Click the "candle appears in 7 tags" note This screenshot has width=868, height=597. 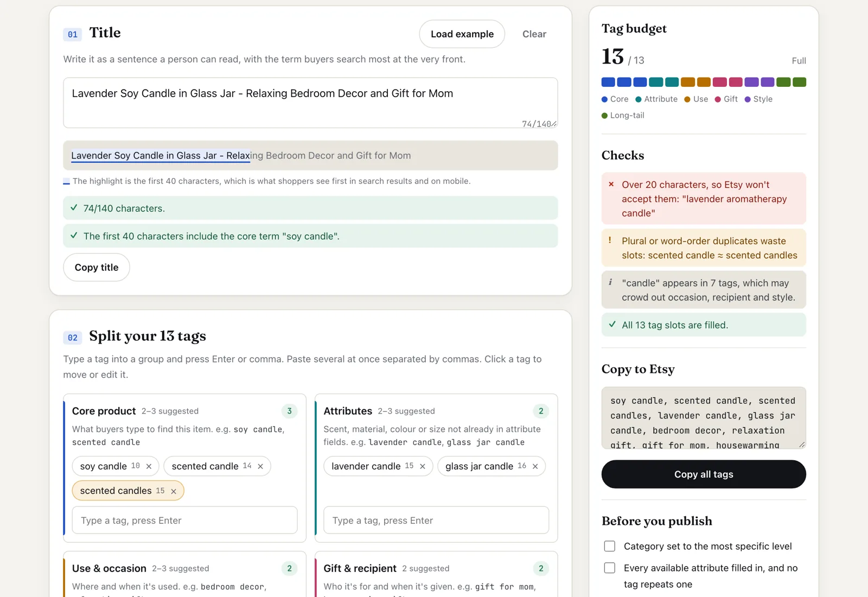click(704, 290)
